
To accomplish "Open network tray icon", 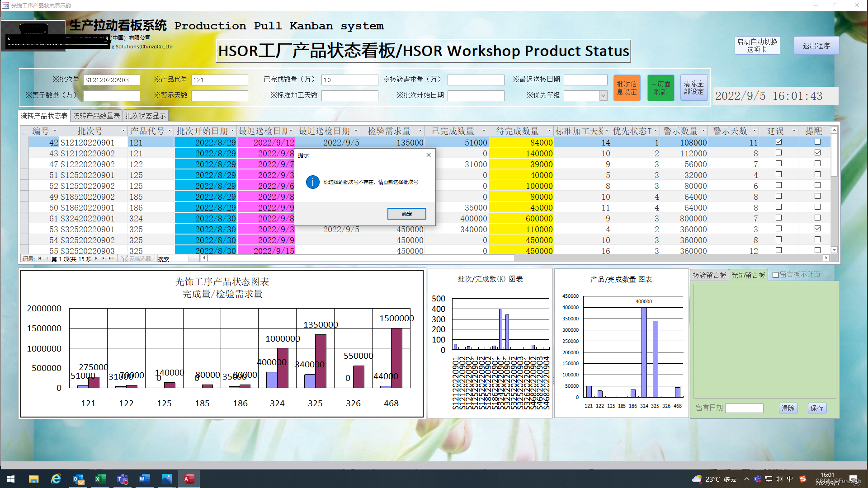I will pos(769,479).
